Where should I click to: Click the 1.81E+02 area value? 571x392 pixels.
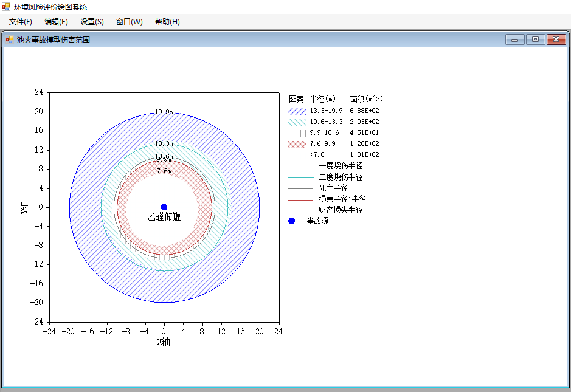(x=364, y=154)
